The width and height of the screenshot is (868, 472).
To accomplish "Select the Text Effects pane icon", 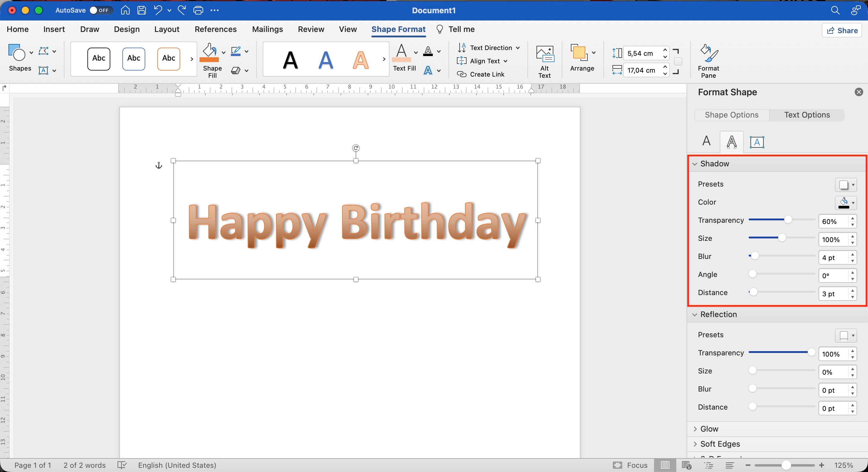I will click(731, 142).
